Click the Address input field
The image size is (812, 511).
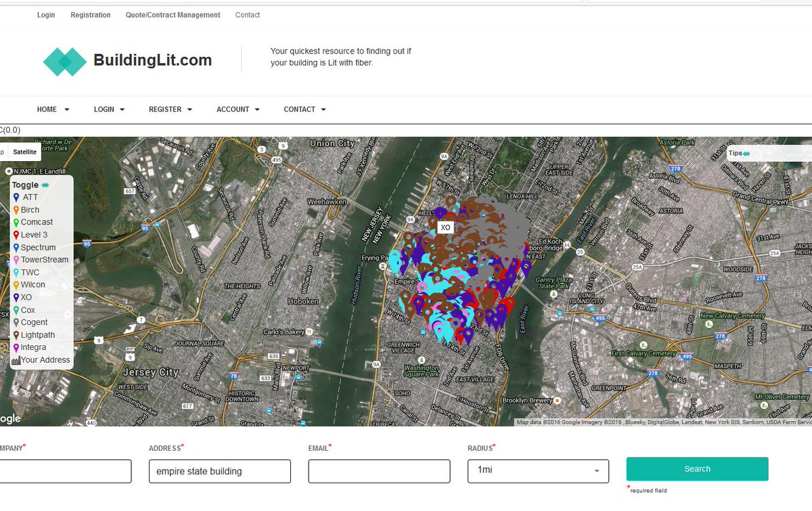tap(220, 471)
